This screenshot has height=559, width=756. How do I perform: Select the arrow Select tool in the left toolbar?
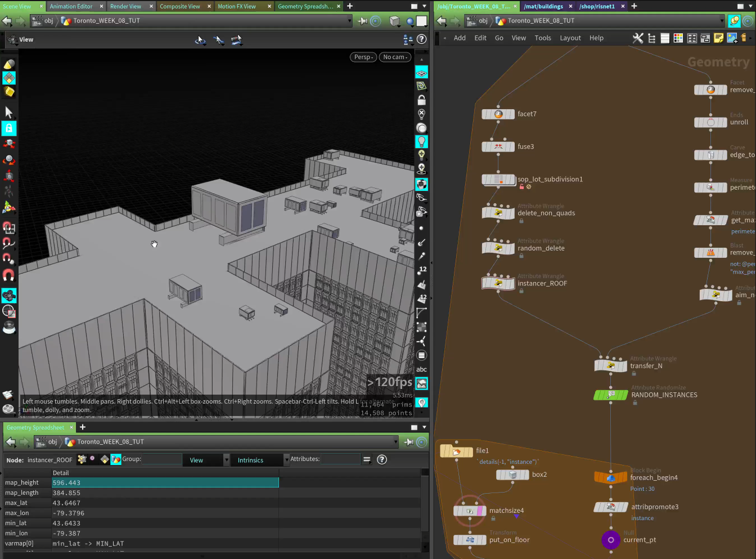click(x=8, y=113)
